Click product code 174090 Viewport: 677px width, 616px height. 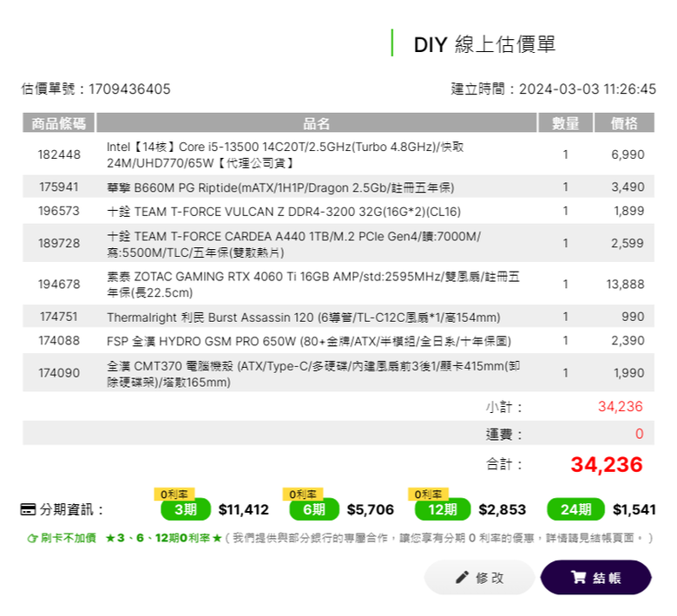pos(59,373)
